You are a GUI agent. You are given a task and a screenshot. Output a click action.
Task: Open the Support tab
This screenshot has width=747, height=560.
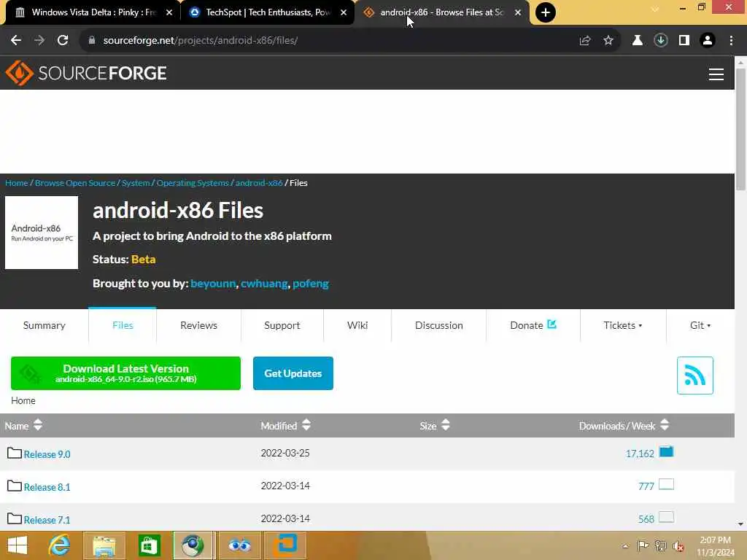[x=282, y=325]
